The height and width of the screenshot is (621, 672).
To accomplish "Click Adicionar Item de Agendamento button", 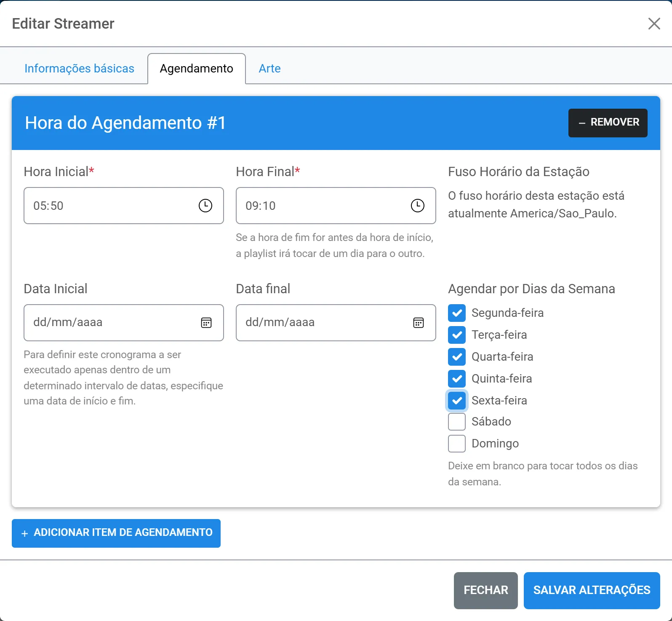I will (x=116, y=533).
